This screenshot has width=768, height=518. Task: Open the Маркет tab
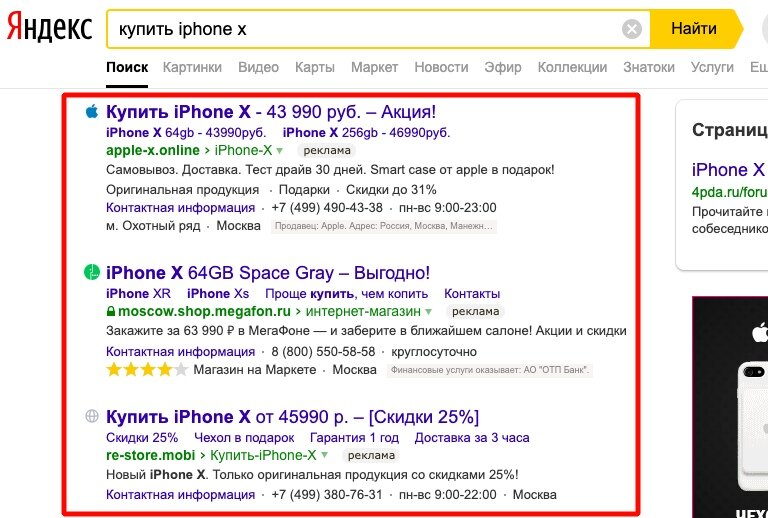pyautogui.click(x=374, y=67)
